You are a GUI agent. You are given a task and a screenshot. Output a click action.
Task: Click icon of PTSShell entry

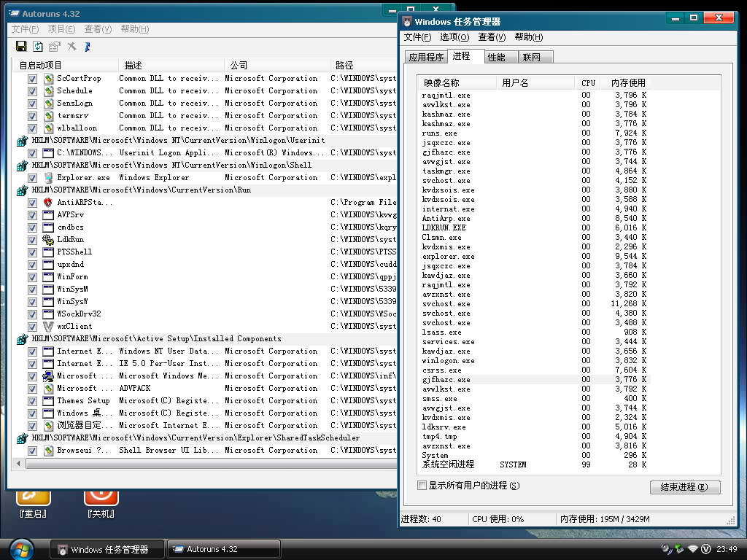48,252
